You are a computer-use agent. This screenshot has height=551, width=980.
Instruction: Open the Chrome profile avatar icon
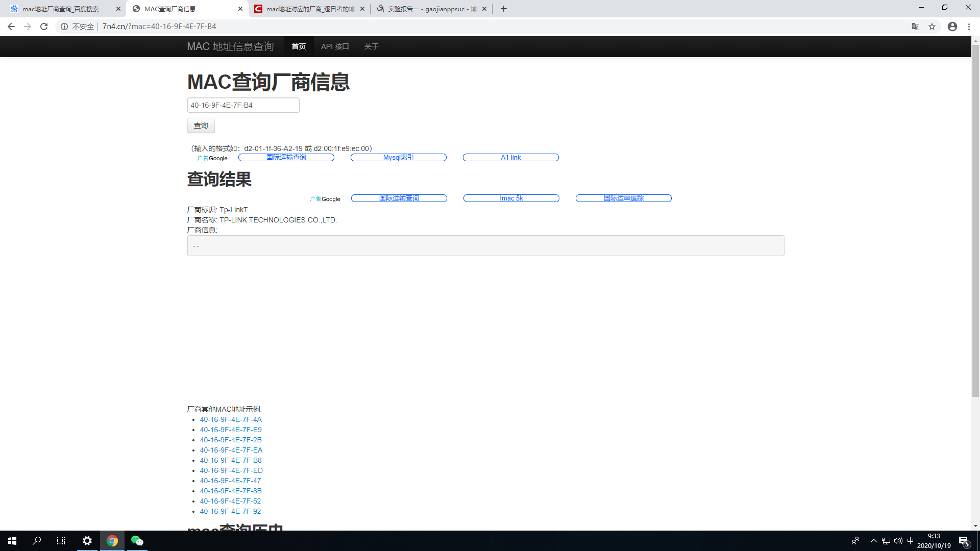coord(952,27)
